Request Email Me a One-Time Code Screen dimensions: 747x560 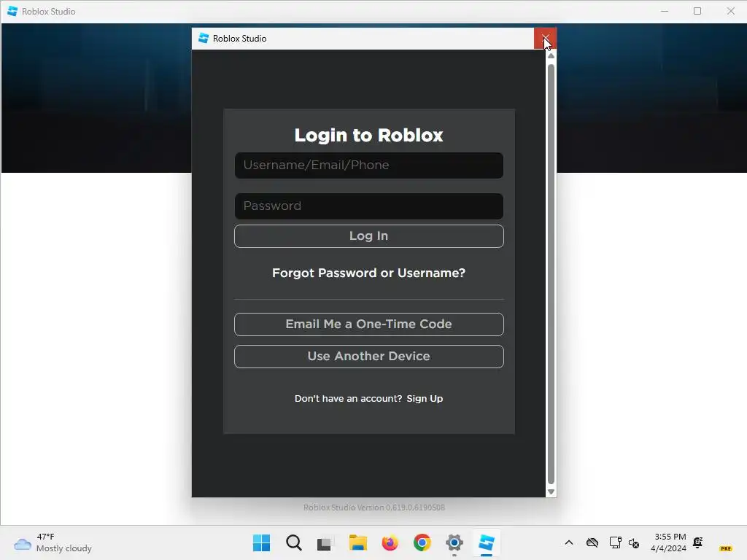click(368, 324)
